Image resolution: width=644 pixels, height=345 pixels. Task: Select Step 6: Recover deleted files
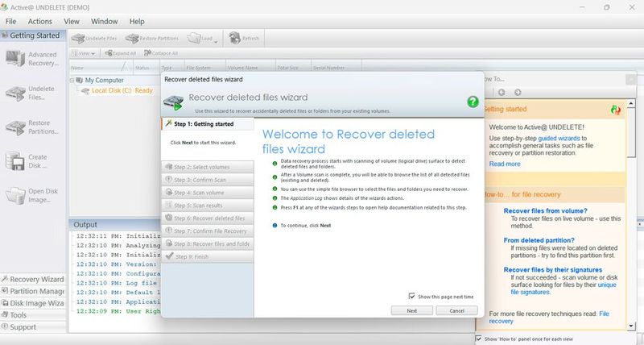[208, 218]
